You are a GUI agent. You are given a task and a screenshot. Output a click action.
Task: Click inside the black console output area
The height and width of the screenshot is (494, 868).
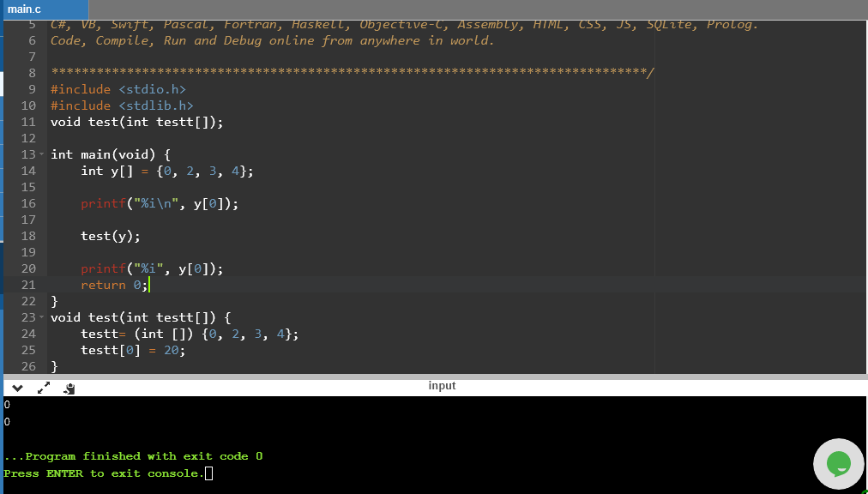click(x=434, y=445)
